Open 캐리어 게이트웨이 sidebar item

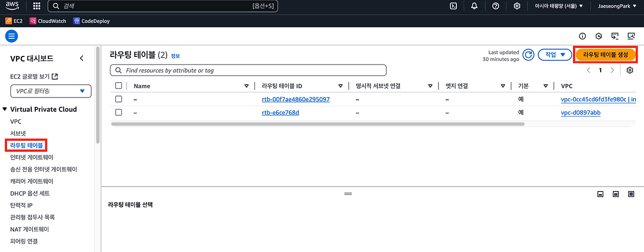[x=32, y=181]
